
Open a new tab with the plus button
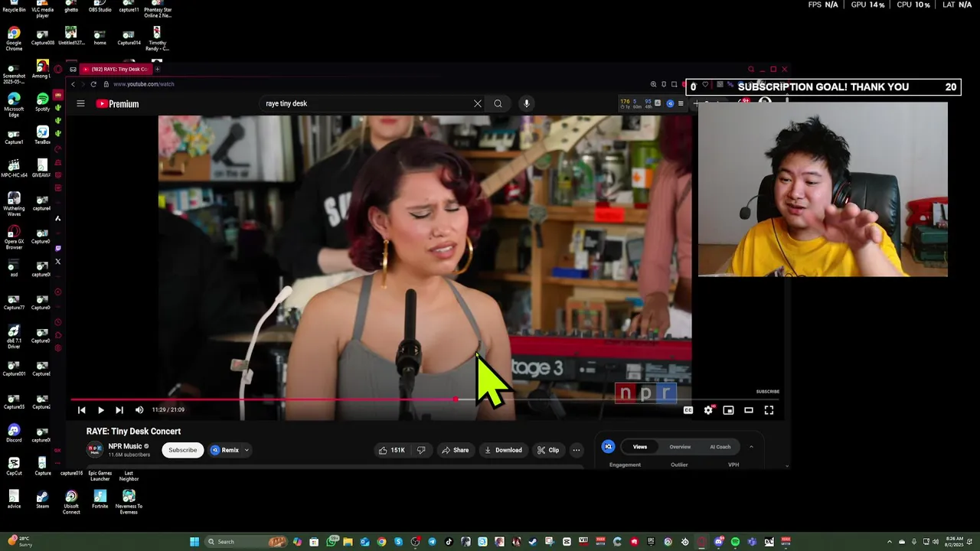tap(157, 69)
